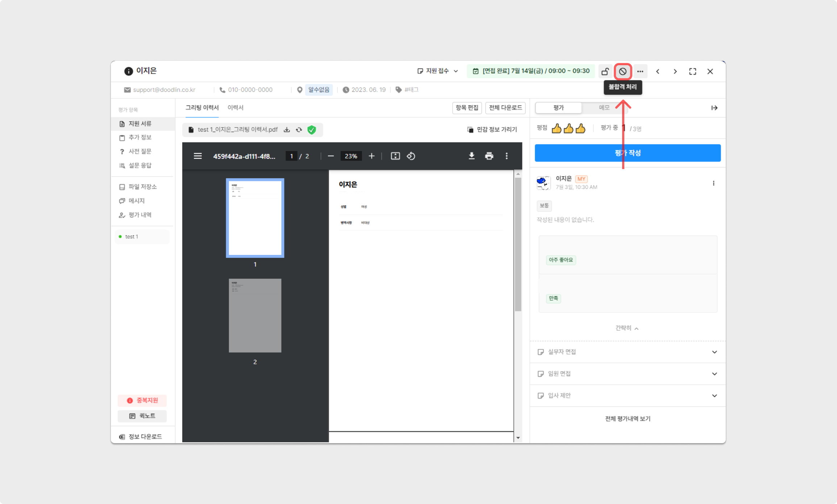Click the PDF print icon
Viewport: 837px width, 504px height.
point(489,156)
